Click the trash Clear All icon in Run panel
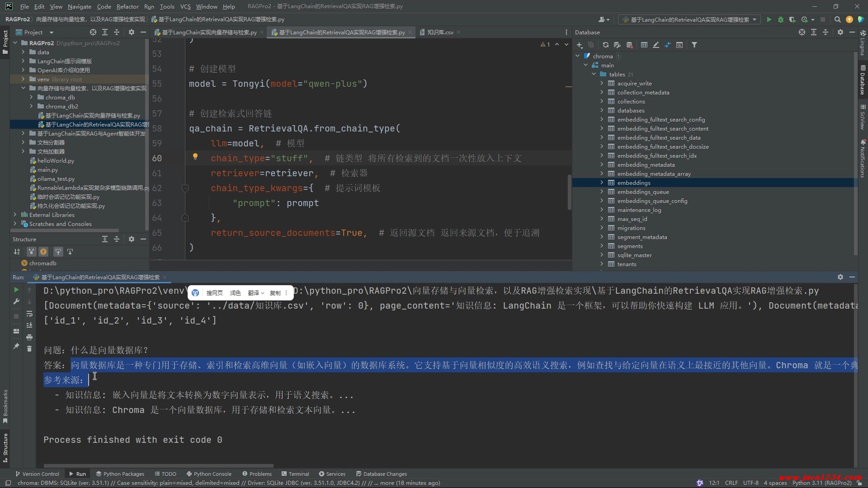The height and width of the screenshot is (488, 868). click(29, 348)
